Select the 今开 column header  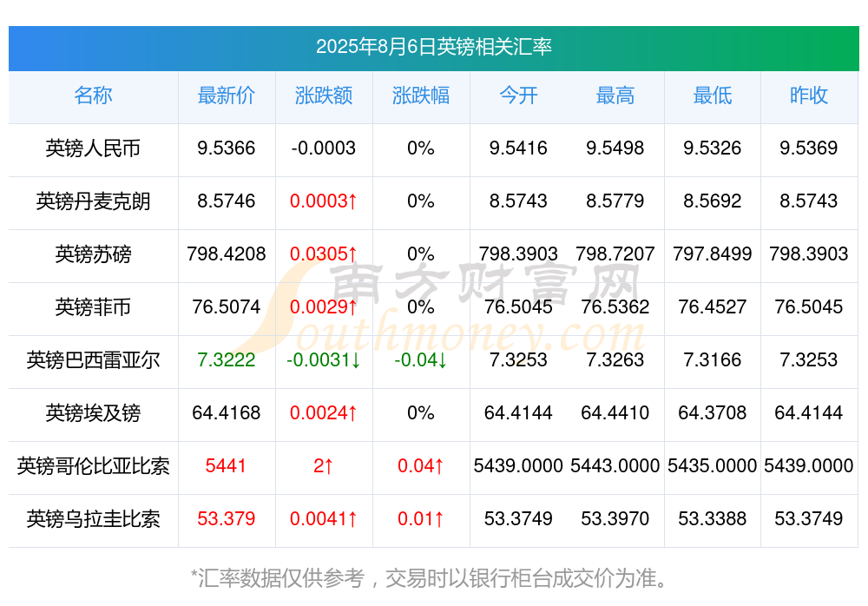tap(518, 96)
